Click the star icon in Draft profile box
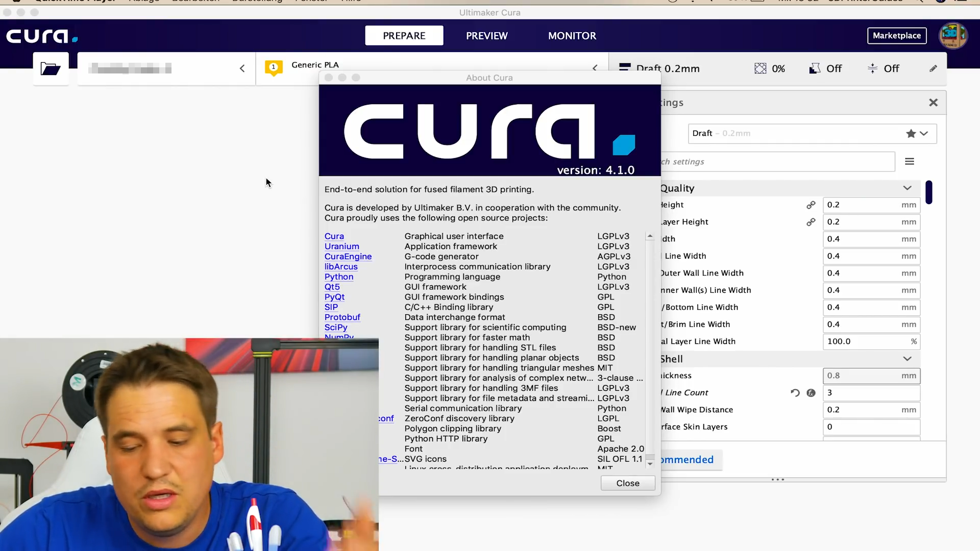This screenshot has height=551, width=980. [x=911, y=134]
